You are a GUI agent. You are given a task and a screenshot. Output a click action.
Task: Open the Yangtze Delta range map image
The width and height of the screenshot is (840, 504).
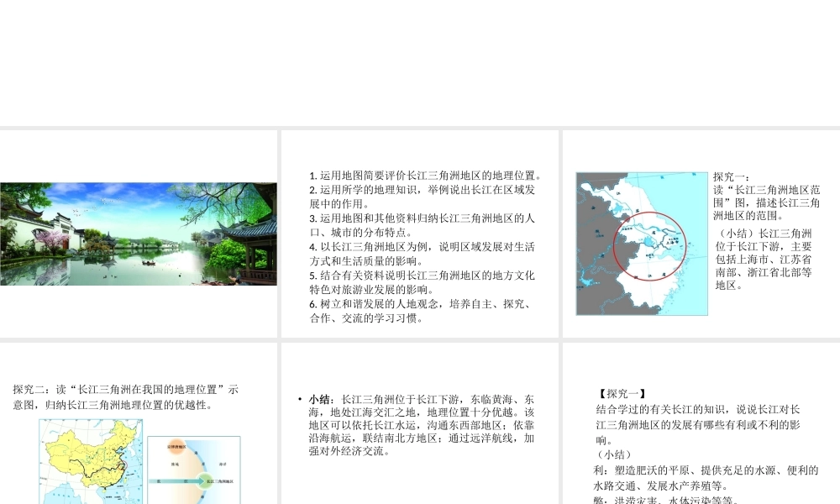coord(642,244)
